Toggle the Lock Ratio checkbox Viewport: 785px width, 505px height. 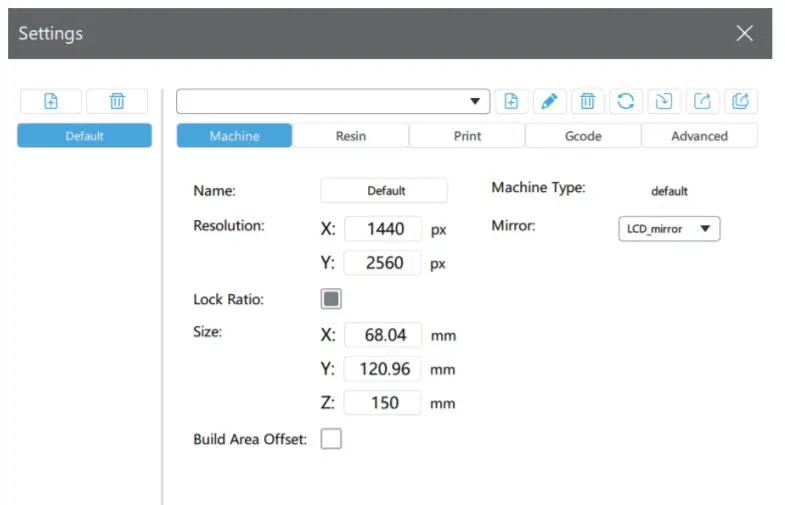pos(331,299)
